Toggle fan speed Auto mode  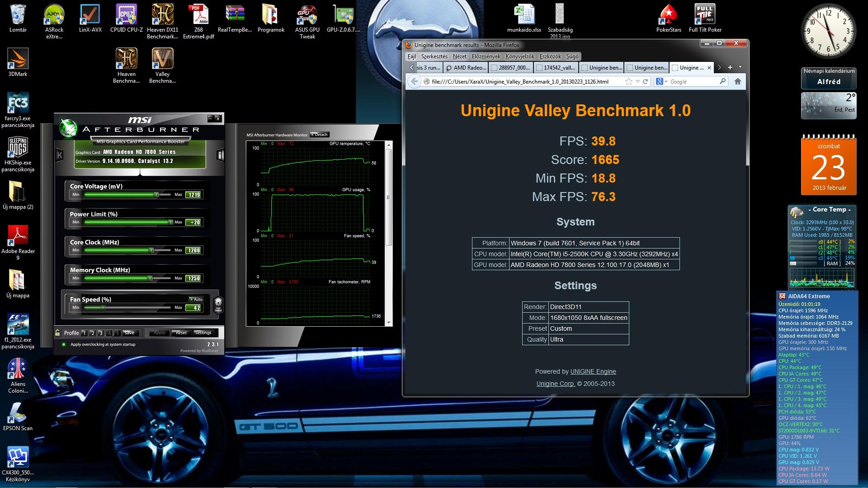(196, 299)
